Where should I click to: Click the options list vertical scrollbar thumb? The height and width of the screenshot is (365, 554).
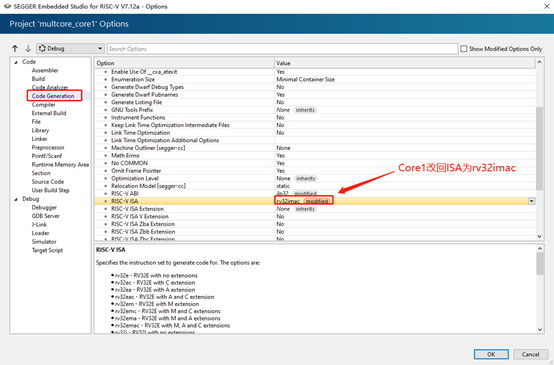click(x=540, y=148)
